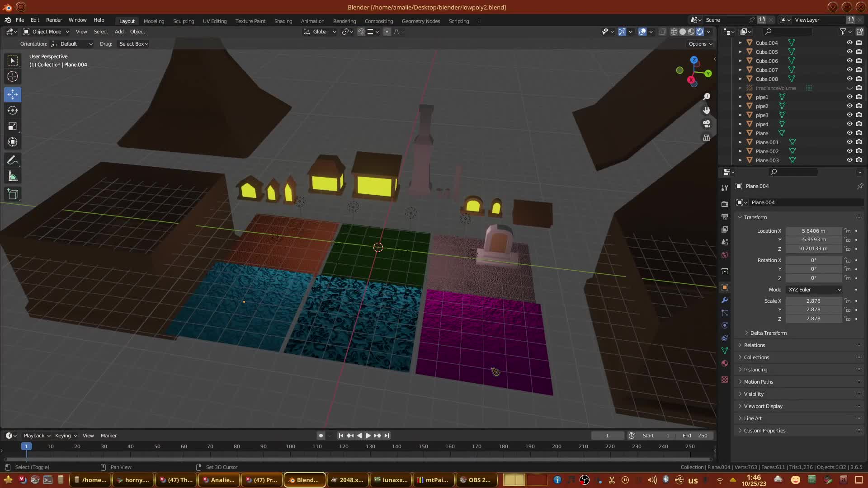Click the 3D Cursor tool
The width and height of the screenshot is (868, 488).
click(x=13, y=76)
